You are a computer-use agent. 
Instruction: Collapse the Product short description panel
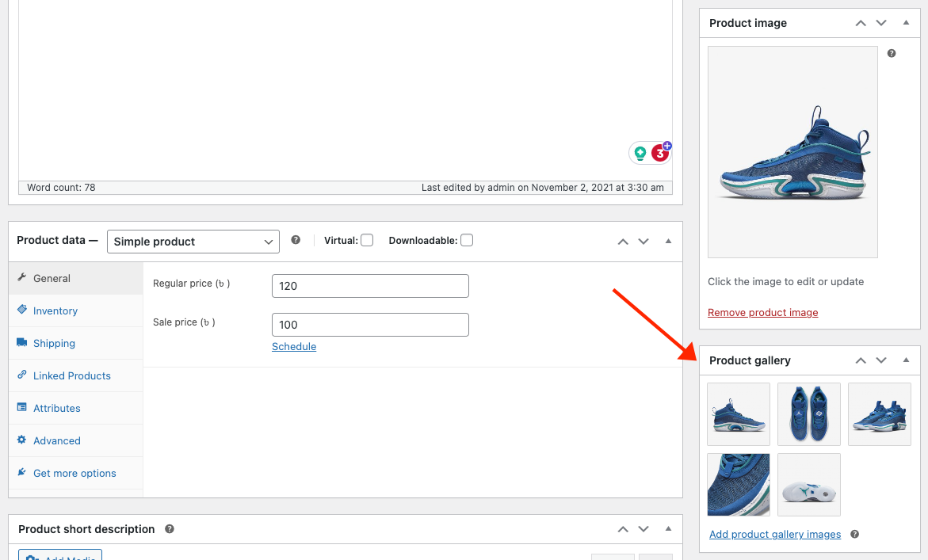668,529
